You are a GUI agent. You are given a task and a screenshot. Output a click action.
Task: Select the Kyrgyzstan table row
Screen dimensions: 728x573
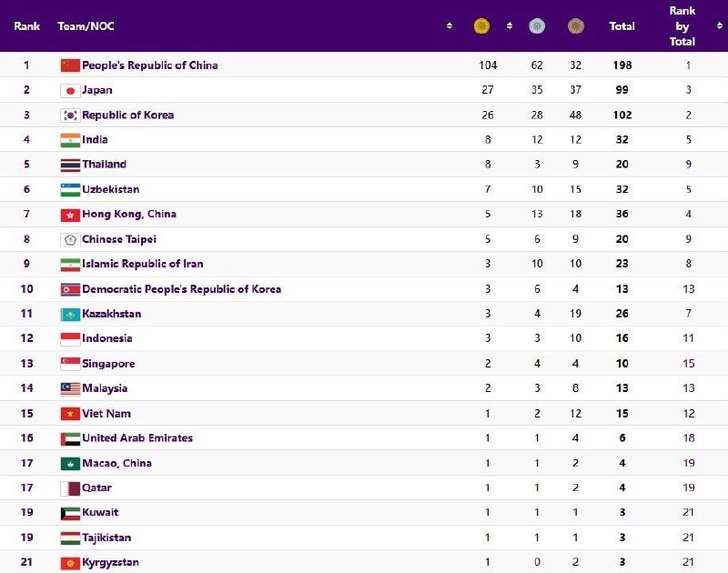coord(364,562)
